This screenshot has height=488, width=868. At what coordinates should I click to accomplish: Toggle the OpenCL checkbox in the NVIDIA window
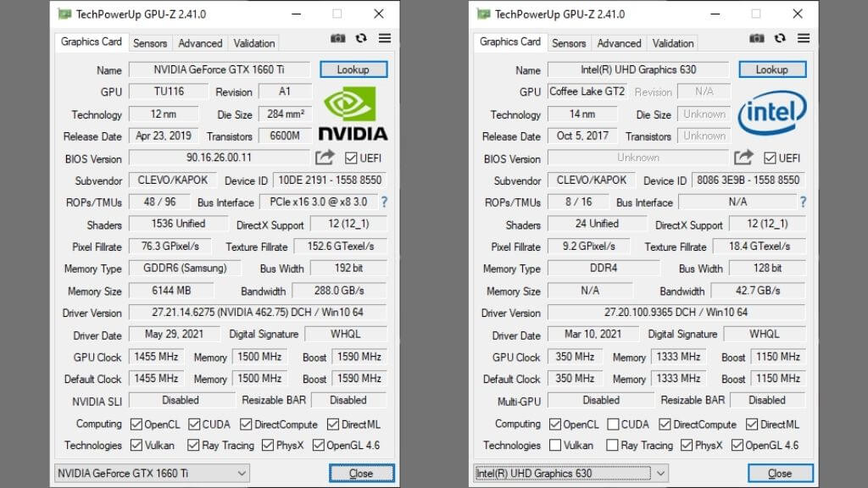[136, 424]
